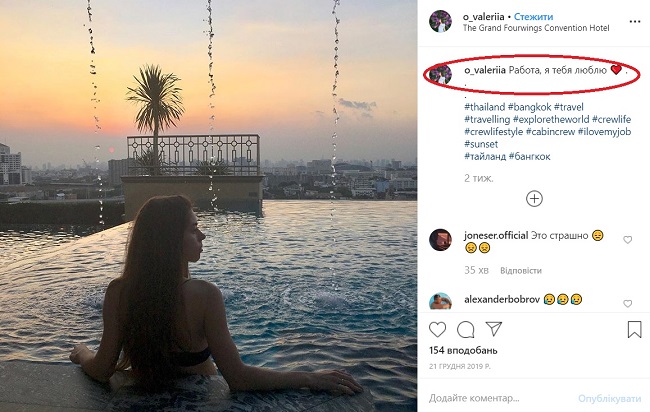650x412 pixels.
Task: Open the #sunset hashtag
Action: click(x=482, y=144)
